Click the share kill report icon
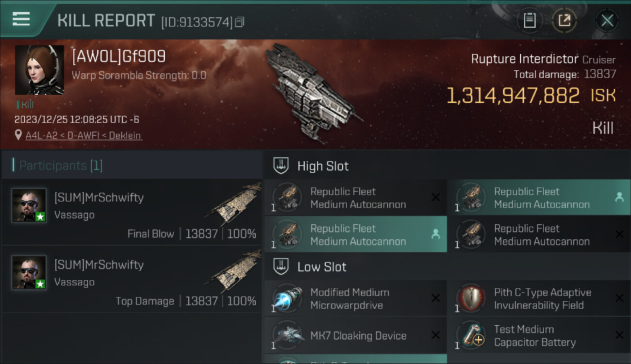The height and width of the screenshot is (364, 631). click(x=564, y=21)
